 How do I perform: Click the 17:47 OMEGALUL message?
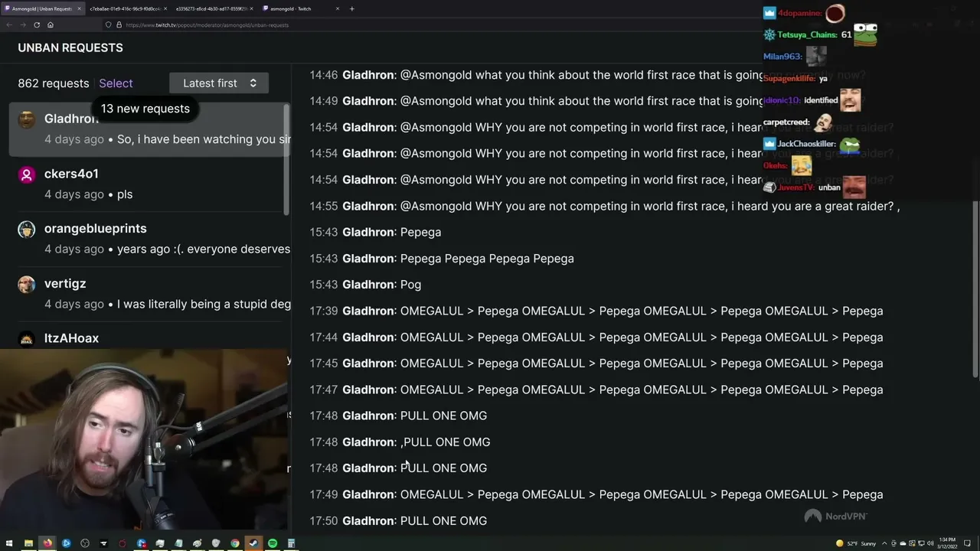coord(596,390)
